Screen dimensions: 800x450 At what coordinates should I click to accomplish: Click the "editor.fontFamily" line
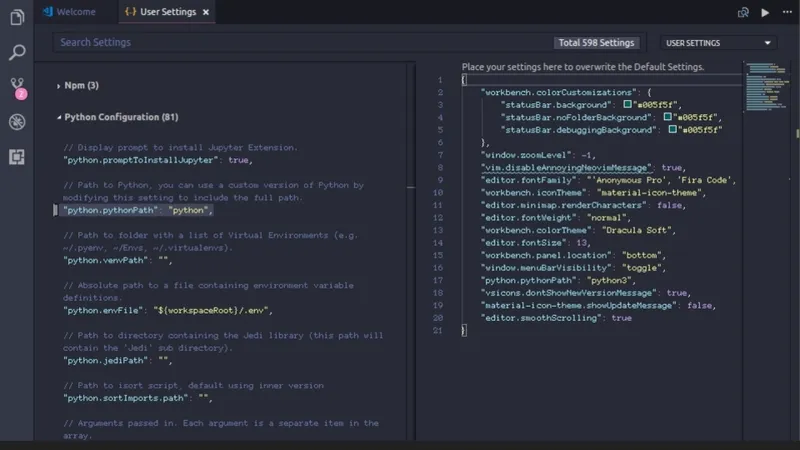(608, 180)
